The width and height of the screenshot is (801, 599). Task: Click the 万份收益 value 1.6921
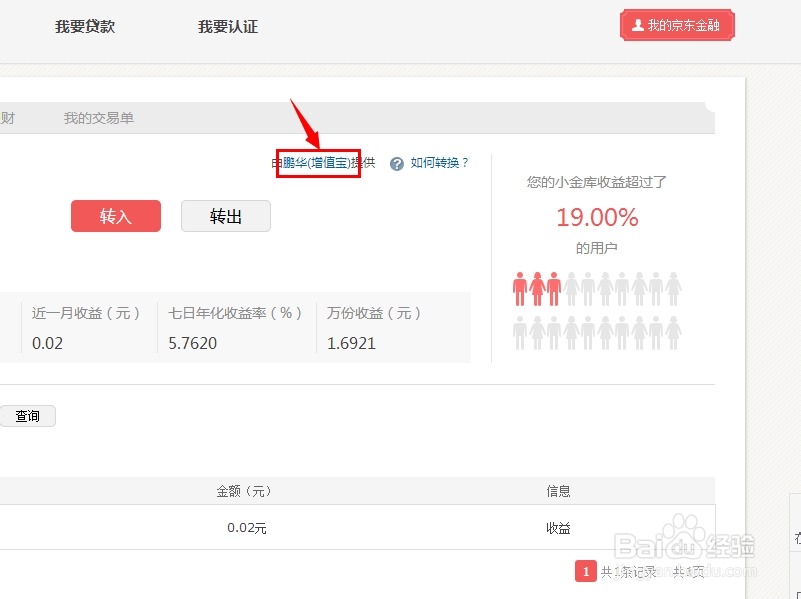tap(351, 343)
